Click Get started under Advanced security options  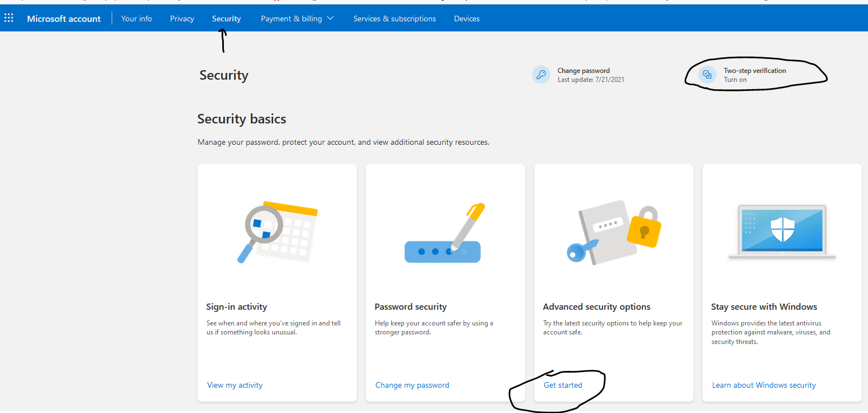(x=563, y=385)
